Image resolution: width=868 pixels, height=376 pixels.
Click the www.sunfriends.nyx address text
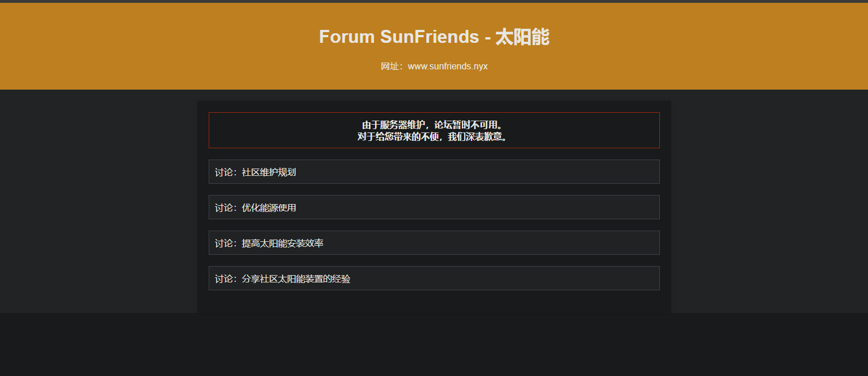point(447,67)
